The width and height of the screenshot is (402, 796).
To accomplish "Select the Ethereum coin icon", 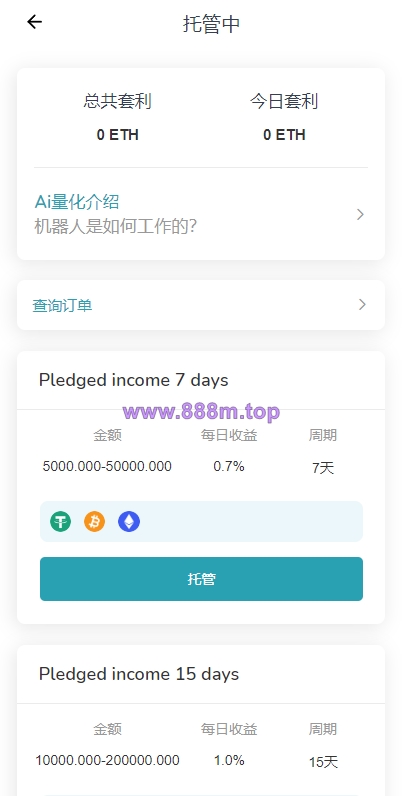I will (129, 521).
